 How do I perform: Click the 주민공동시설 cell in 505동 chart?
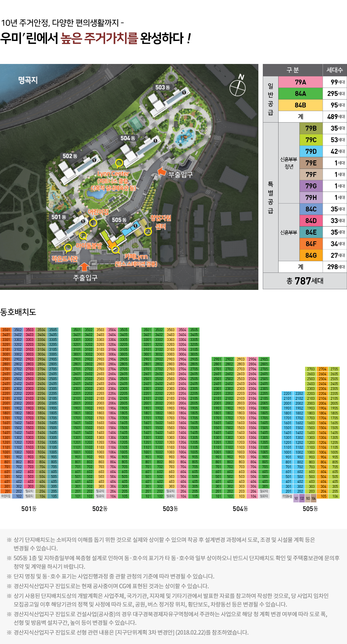[x=287, y=496]
